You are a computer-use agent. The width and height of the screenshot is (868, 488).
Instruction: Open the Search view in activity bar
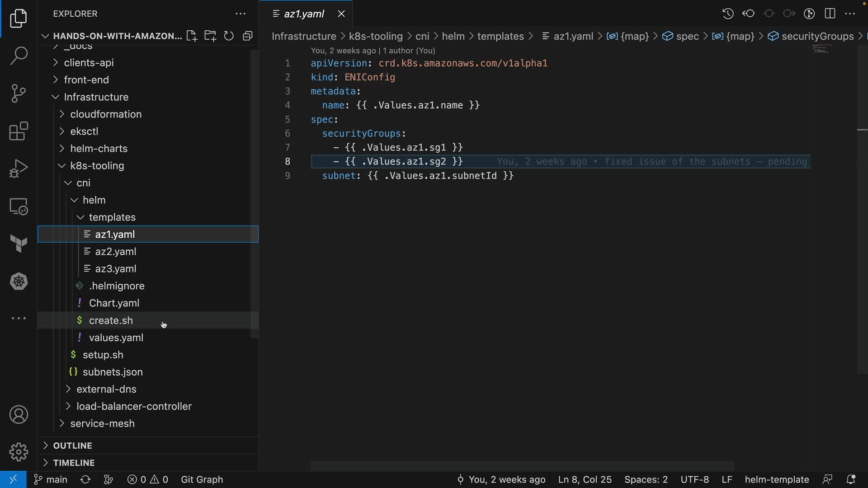tap(19, 56)
